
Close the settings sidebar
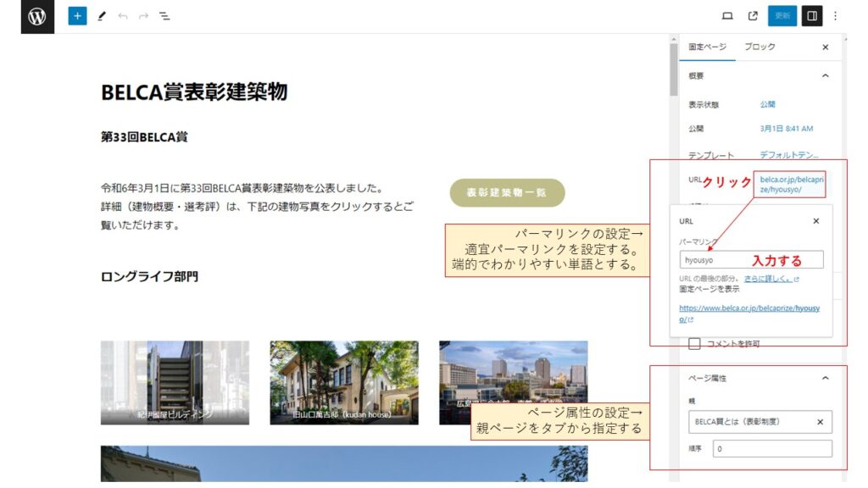pyautogui.click(x=826, y=47)
